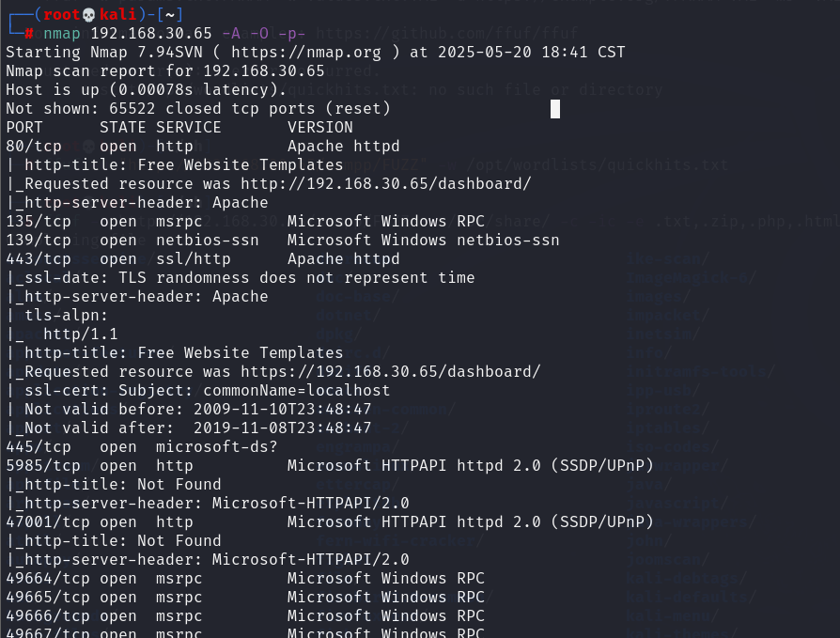Open the https://192.168.30.65/dashboard/ URL
Screen dimensions: 840x638
[391, 372]
